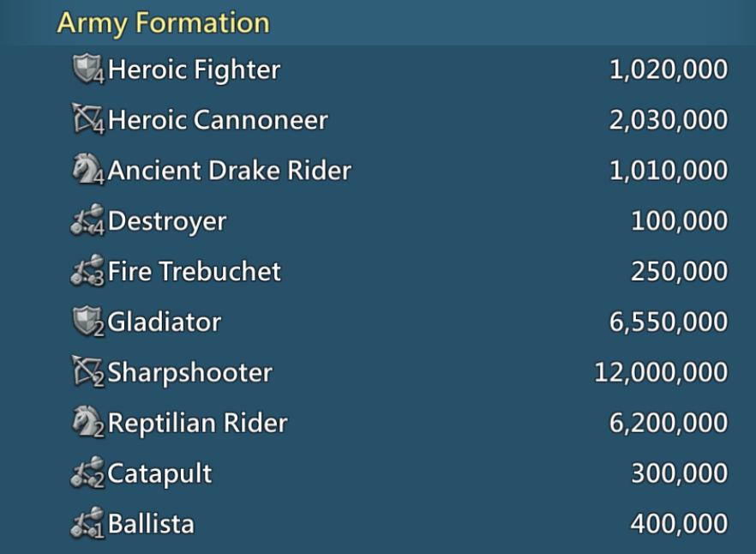Select the Heroic Fighter troop name

coord(194,69)
